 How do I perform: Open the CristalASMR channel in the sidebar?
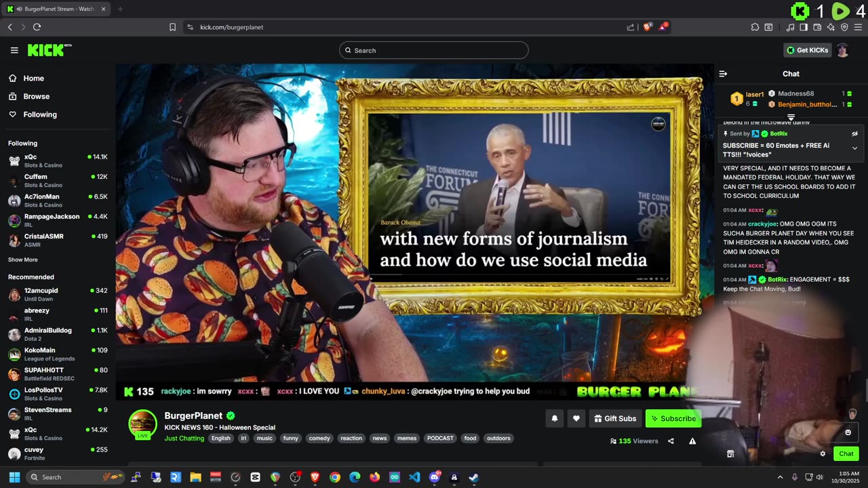pos(58,240)
